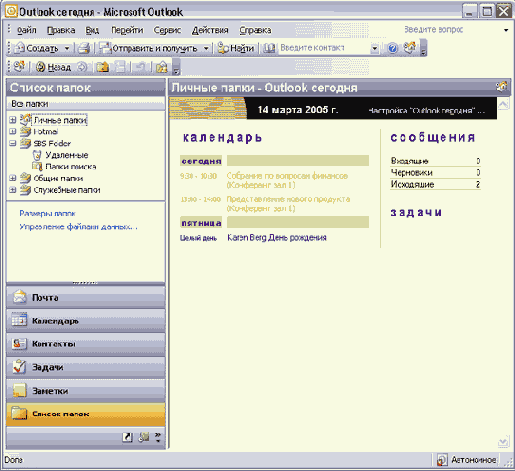This screenshot has width=515, height=471.
Task: Open Представление нового продукта appointment
Action: pyautogui.click(x=288, y=204)
